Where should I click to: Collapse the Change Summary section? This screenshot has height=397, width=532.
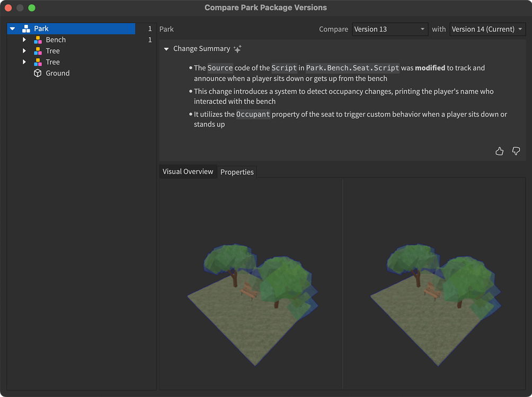[166, 48]
